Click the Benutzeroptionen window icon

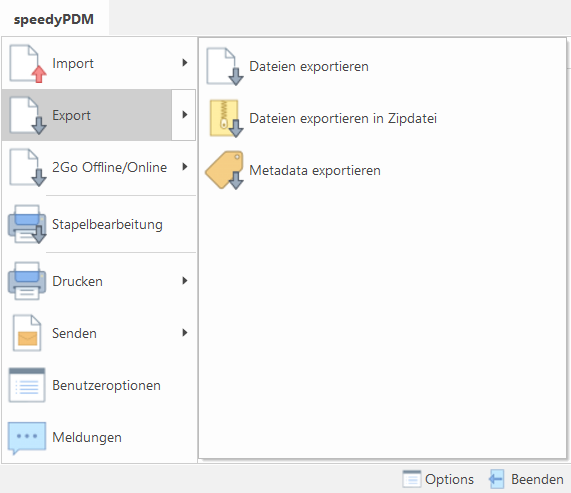27,385
